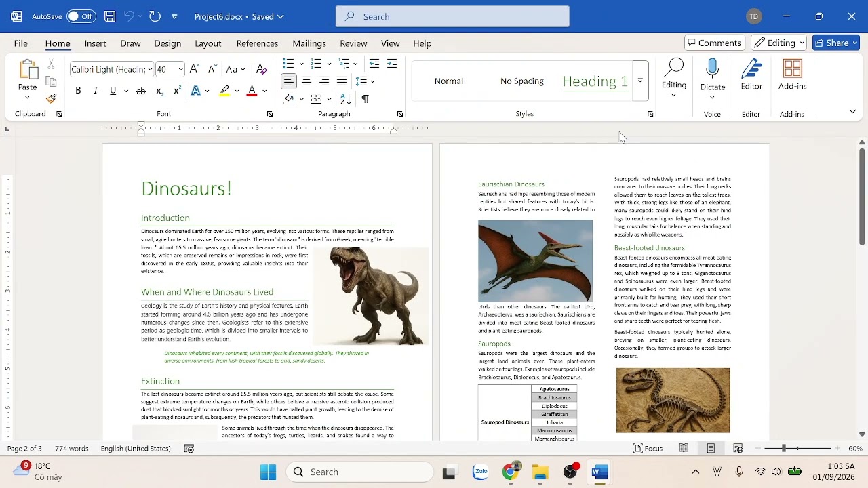The image size is (868, 488).
Task: Switch to the Draw tab
Action: [x=130, y=43]
